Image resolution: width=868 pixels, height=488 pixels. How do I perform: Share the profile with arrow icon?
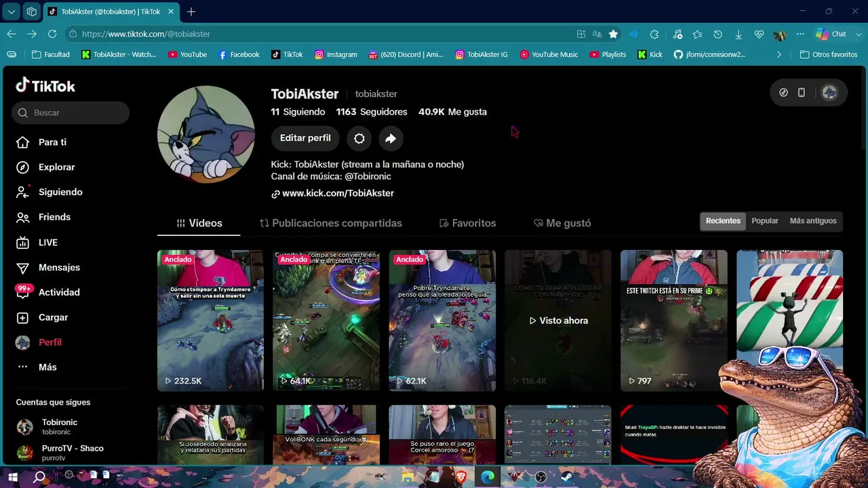click(x=391, y=138)
